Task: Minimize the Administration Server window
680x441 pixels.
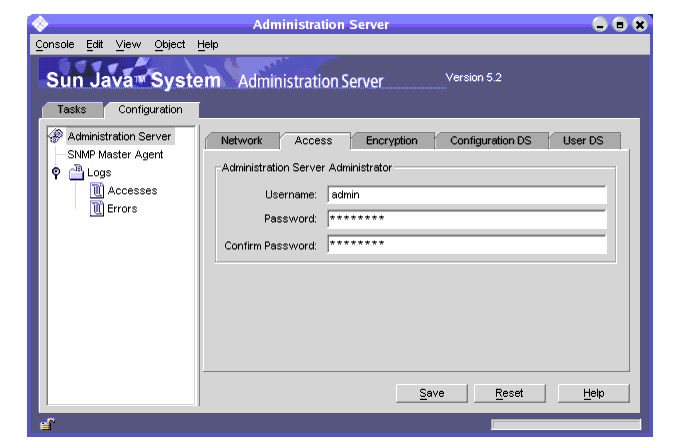Action: click(x=600, y=24)
